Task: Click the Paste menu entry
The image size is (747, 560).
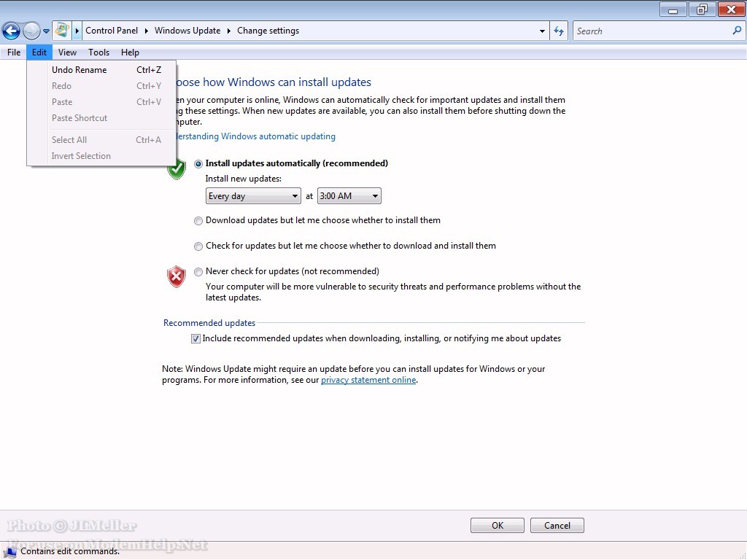Action: (x=102, y=102)
